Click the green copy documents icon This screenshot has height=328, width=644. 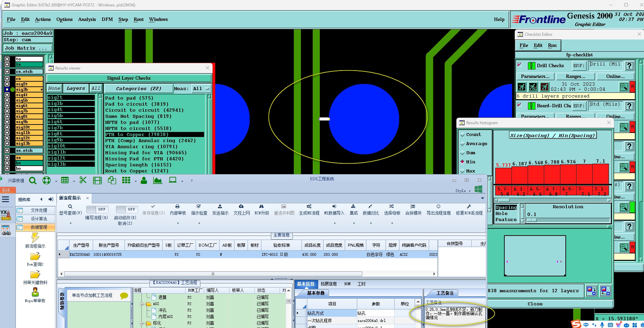click(x=112, y=180)
